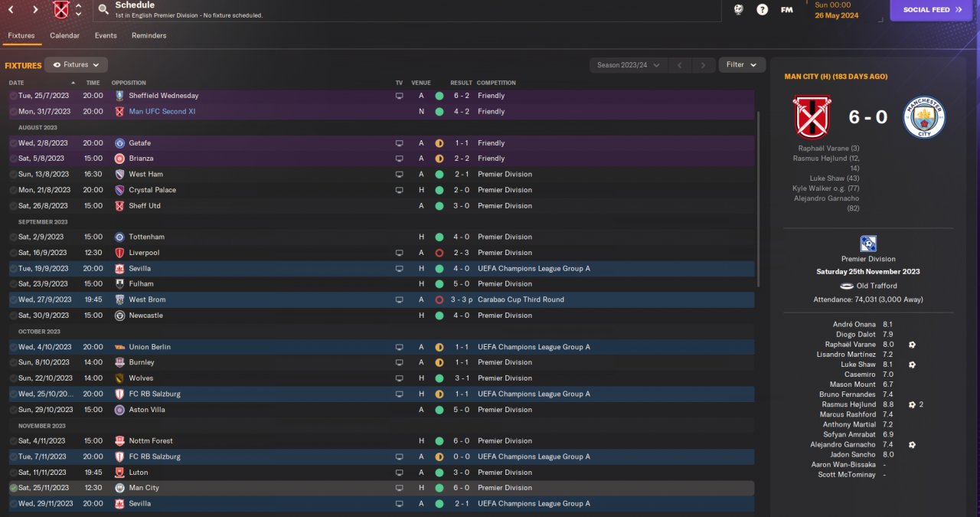This screenshot has height=517, width=980.
Task: Open the world globe icon in the top bar
Action: [x=738, y=10]
